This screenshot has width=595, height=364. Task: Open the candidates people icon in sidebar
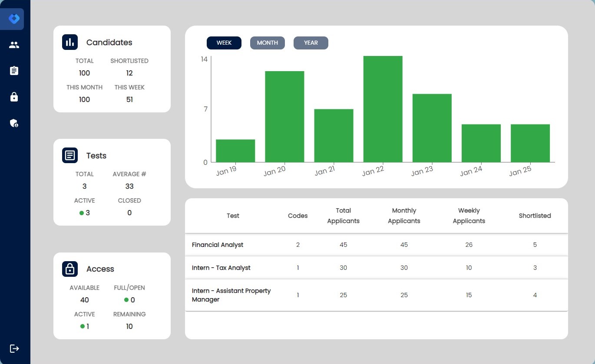coord(14,45)
